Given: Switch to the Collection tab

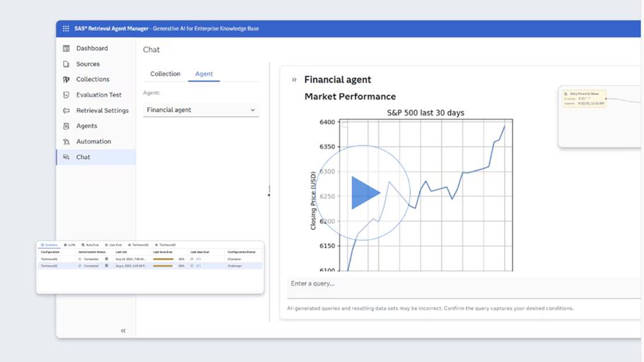Looking at the screenshot, I should point(165,74).
